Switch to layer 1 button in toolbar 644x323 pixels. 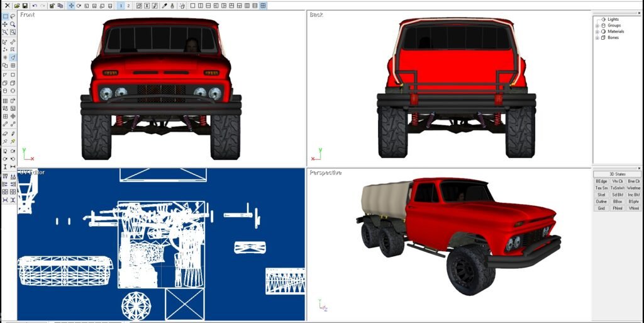121,6
